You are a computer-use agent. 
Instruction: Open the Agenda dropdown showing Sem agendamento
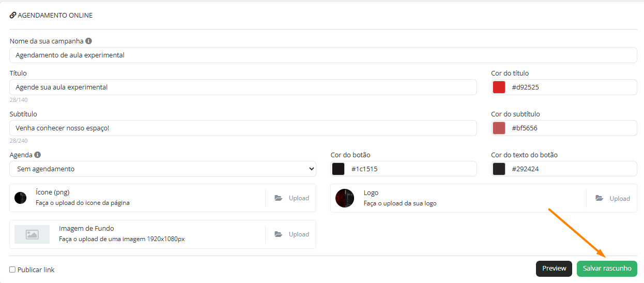tap(163, 169)
